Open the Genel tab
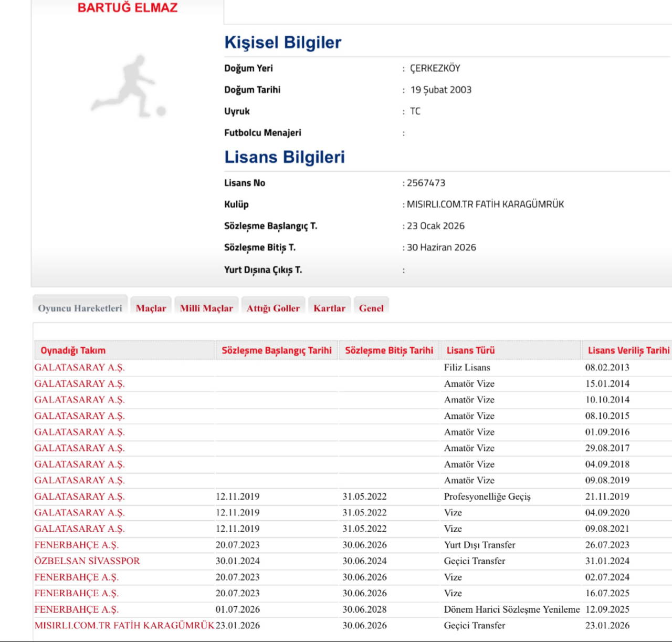Screen dimensions: 672x642 click(371, 308)
